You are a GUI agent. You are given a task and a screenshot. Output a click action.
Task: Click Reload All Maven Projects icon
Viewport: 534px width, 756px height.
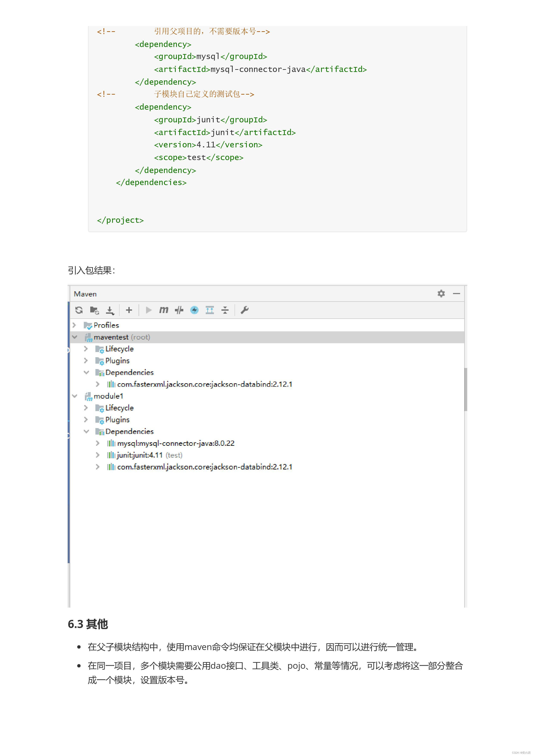(x=79, y=310)
